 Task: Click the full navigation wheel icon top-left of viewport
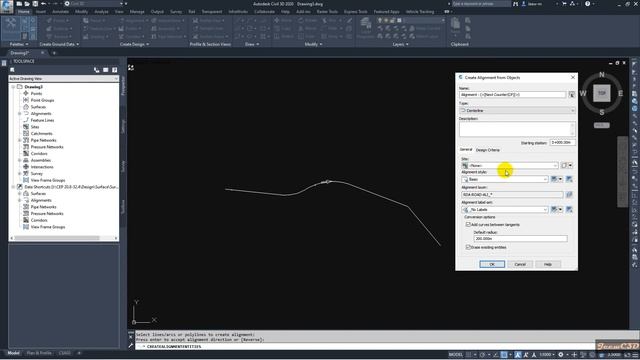pyautogui.click(x=131, y=67)
